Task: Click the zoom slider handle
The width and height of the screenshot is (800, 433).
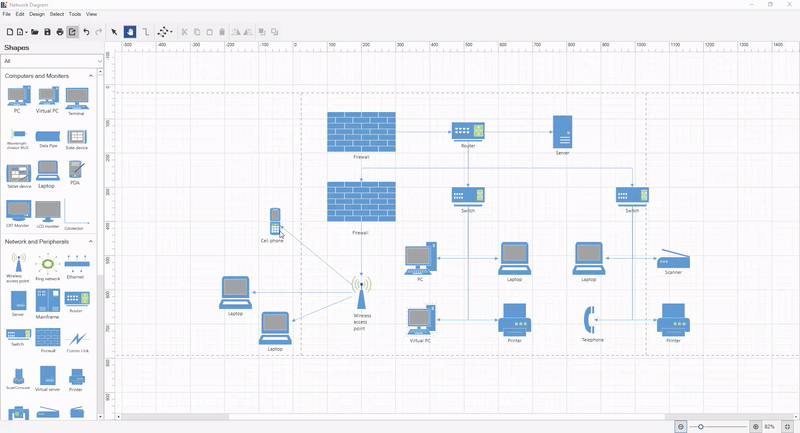Action: pyautogui.click(x=701, y=427)
